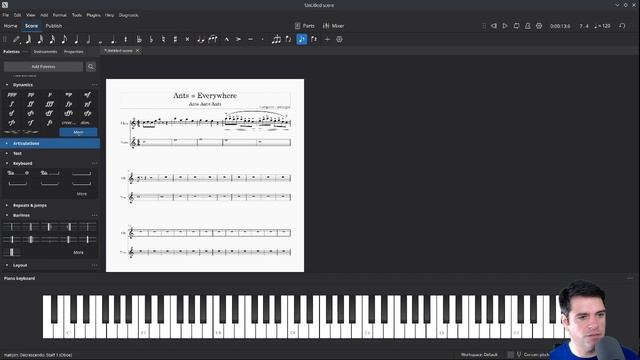Screen dimensions: 640x360
Task: Expand the Text palette
Action: 7,153
